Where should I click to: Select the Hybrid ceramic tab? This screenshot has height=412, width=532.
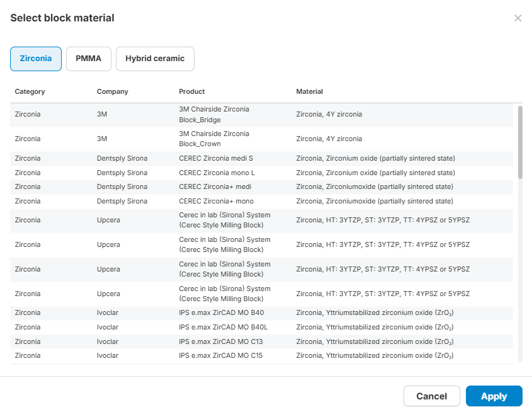coord(155,59)
